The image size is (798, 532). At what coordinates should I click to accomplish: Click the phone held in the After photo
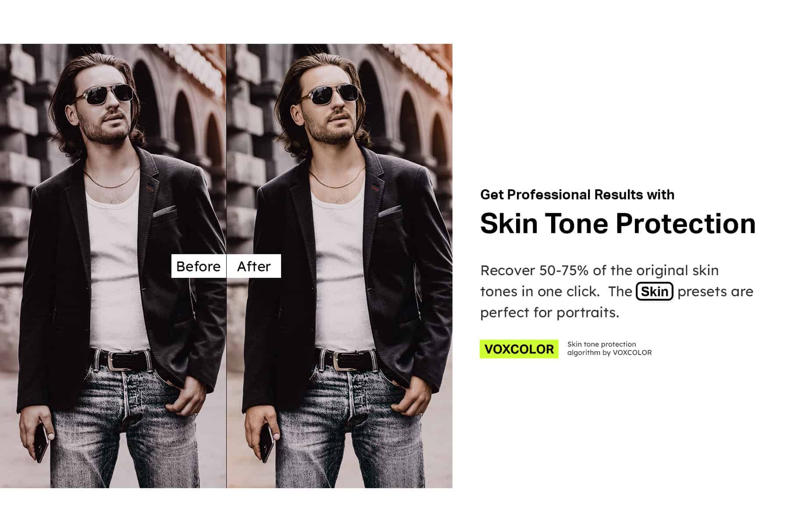point(267,441)
